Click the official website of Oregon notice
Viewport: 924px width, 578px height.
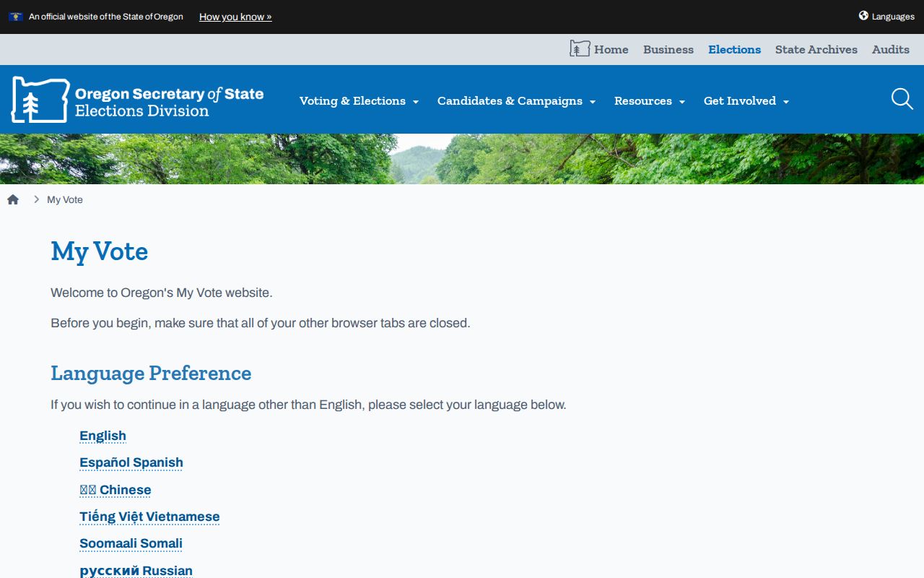(106, 17)
